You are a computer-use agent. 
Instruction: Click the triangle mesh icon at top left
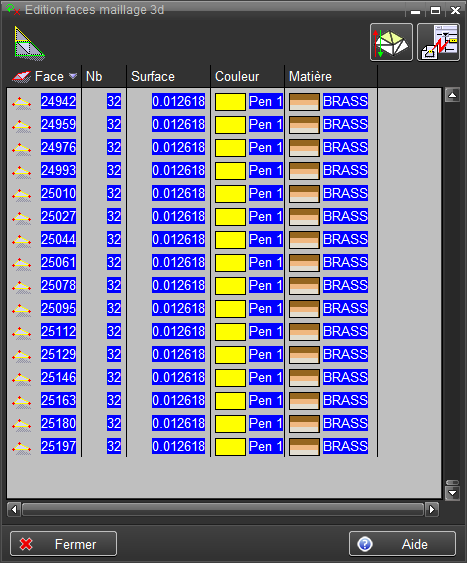(29, 42)
